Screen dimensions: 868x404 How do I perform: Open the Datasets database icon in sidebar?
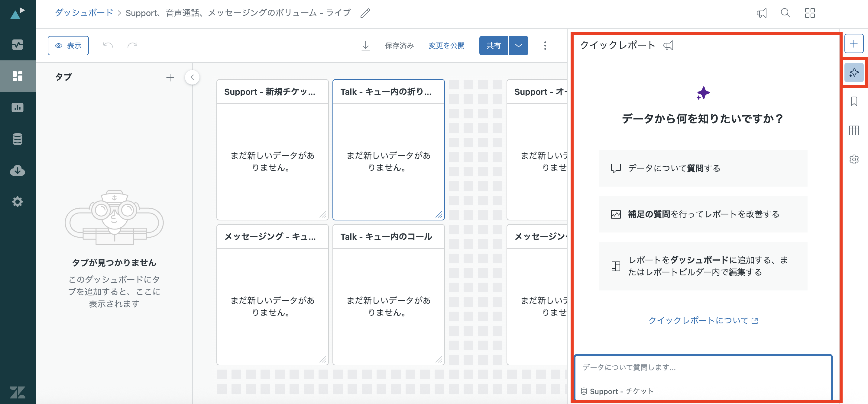click(18, 139)
